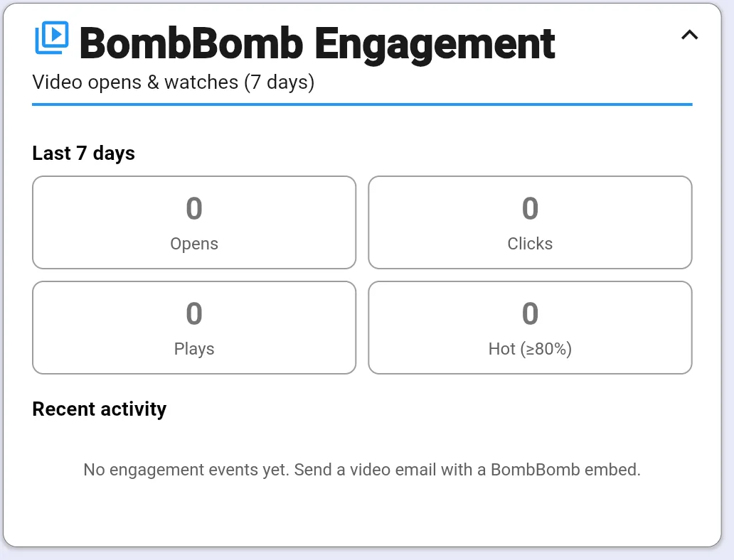Click the BombBomb Engagement title
Viewport: 734px width, 560px height.
pyautogui.click(x=317, y=44)
